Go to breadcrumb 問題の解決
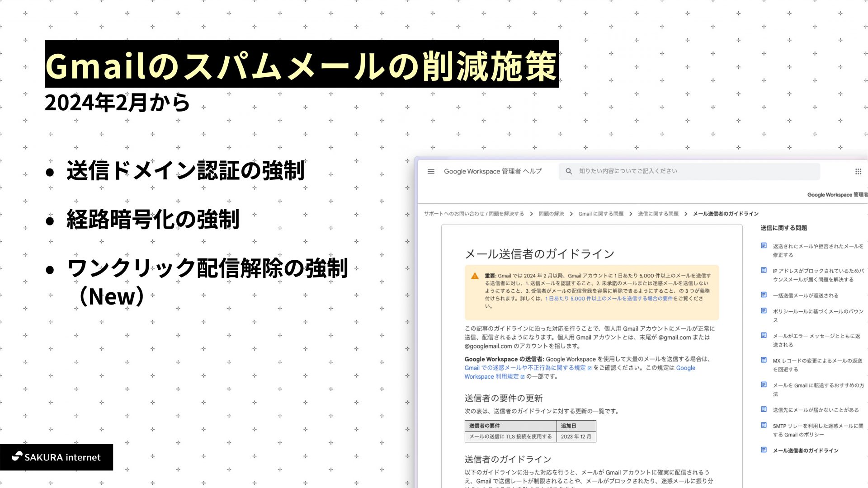The height and width of the screenshot is (488, 868). pos(551,214)
